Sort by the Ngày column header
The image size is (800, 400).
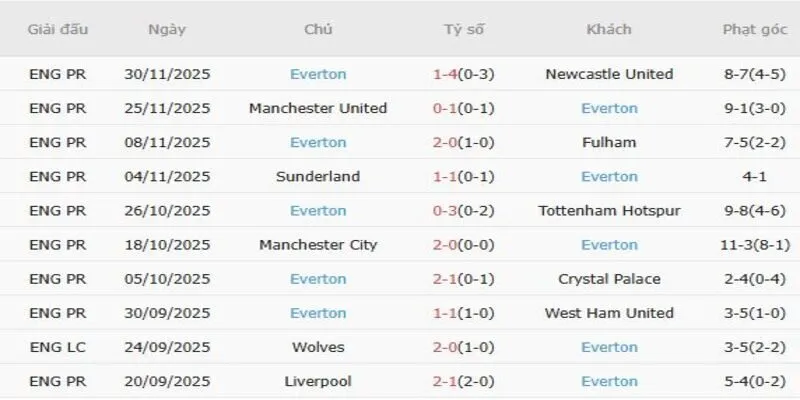167,30
